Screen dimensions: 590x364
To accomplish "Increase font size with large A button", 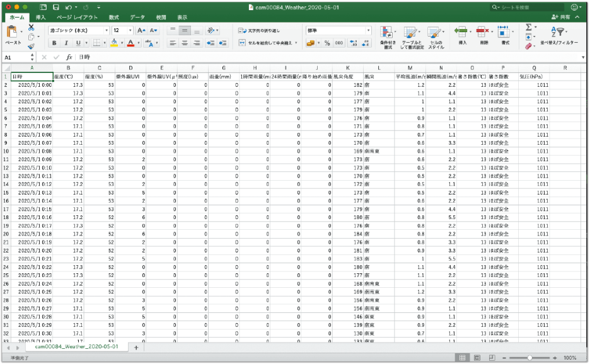I will [141, 30].
